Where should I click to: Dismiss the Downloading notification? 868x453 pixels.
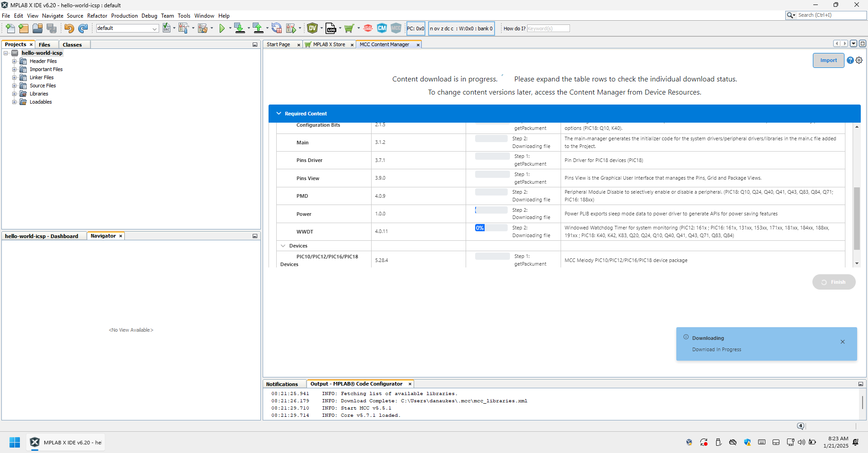[843, 342]
